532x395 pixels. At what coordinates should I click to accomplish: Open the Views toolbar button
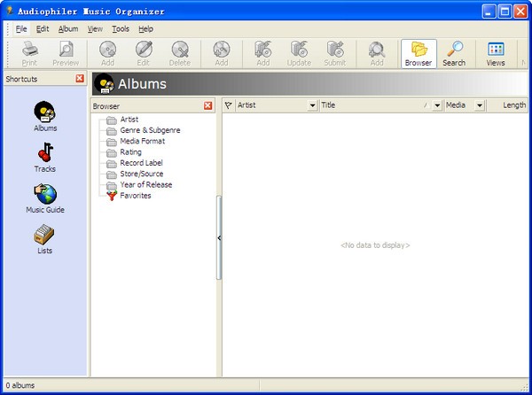point(496,54)
